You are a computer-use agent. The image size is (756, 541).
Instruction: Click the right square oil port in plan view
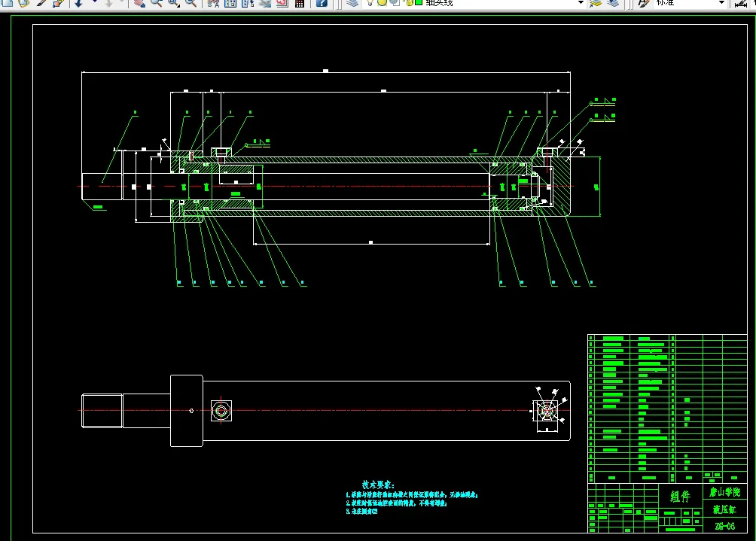coord(546,411)
